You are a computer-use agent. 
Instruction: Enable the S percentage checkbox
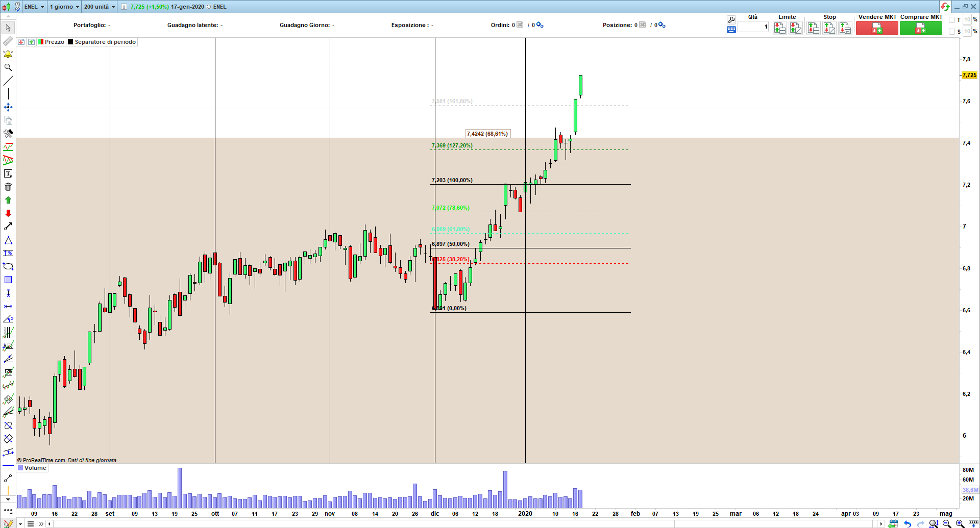click(x=952, y=32)
